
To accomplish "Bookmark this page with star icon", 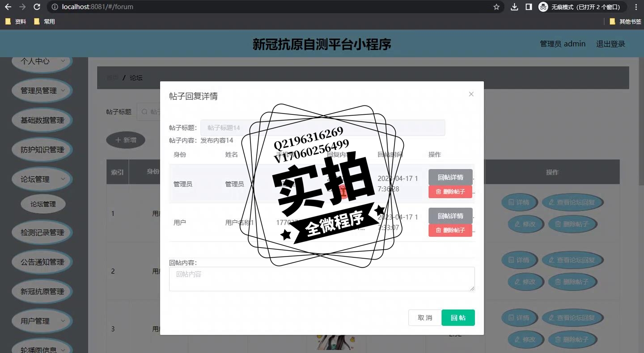I will [x=496, y=7].
